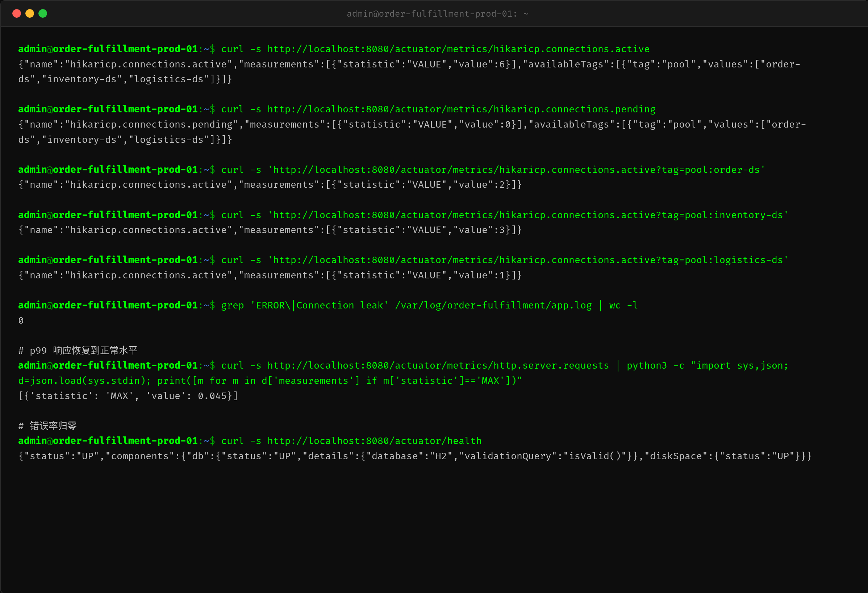Click the output line with "value":2
This screenshot has width=868, height=593.
pos(270,185)
